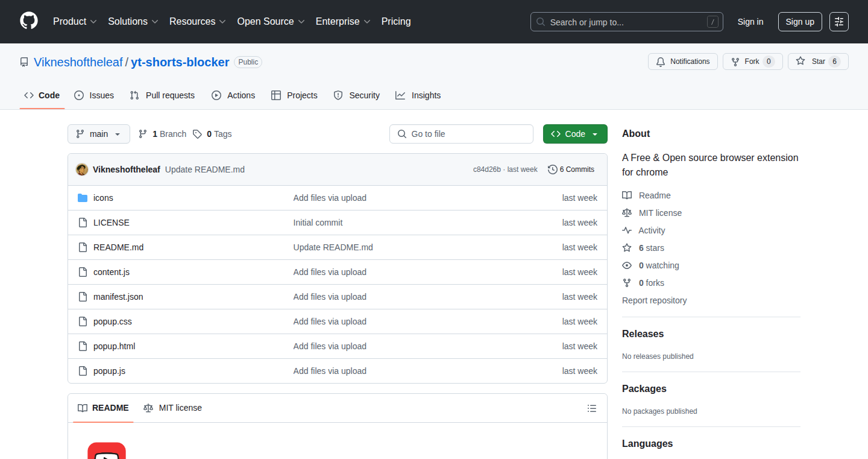Open the Update README.md message in README.md row
The image size is (868, 459).
[x=333, y=247]
